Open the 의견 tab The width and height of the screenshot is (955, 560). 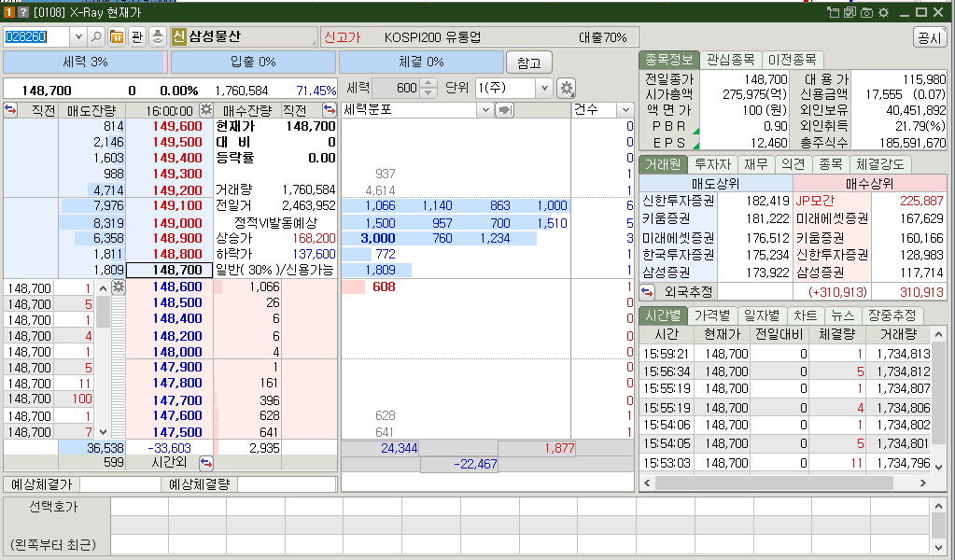tap(793, 164)
